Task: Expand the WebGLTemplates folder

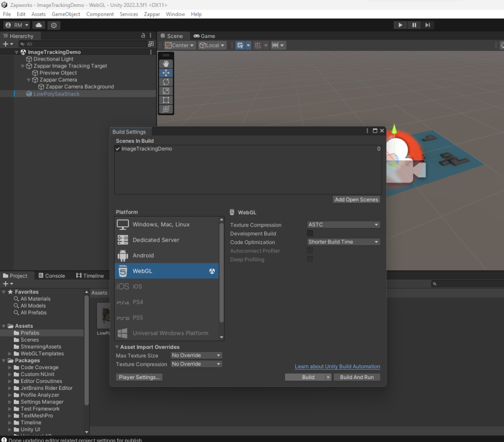Action: pos(10,353)
